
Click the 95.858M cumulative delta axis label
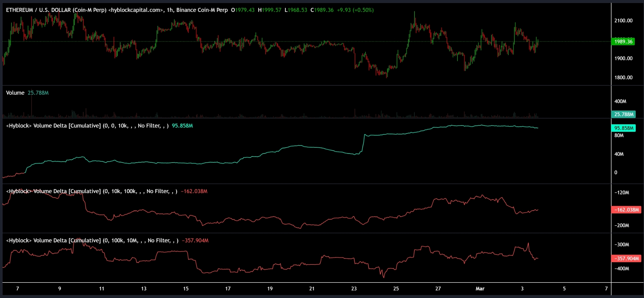pyautogui.click(x=623, y=128)
